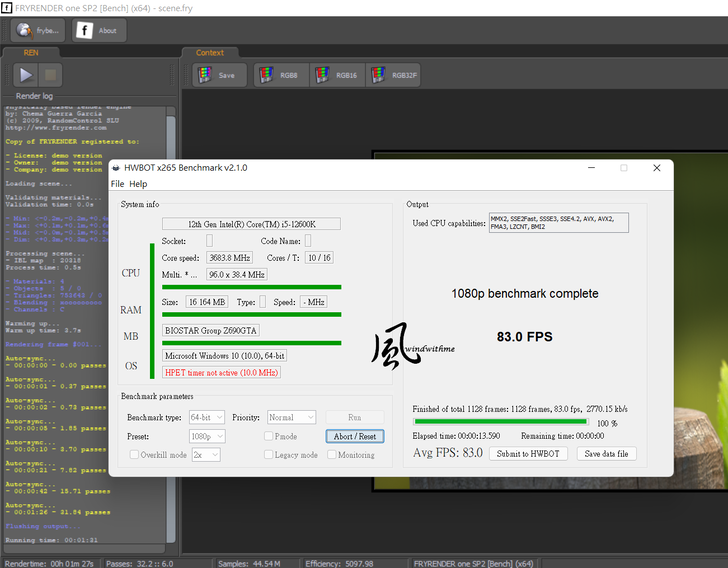Toggle the Pmode checkbox
Screen dimensions: 728x568
pos(269,436)
